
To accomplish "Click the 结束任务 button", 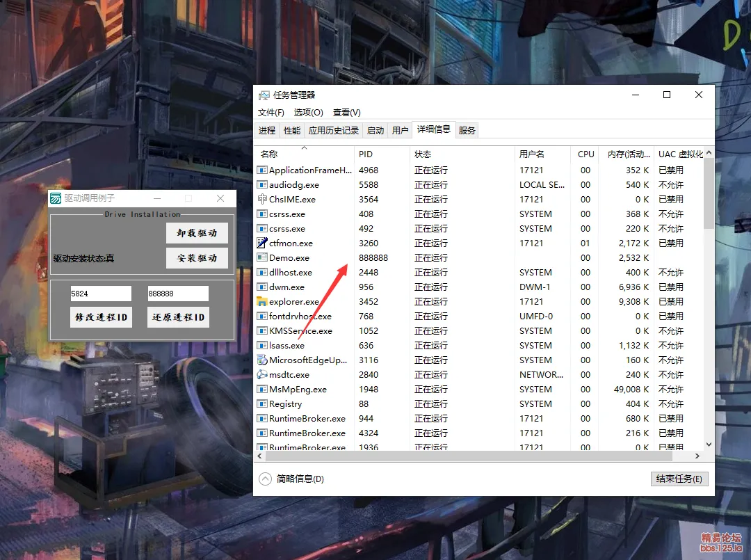I will [679, 479].
